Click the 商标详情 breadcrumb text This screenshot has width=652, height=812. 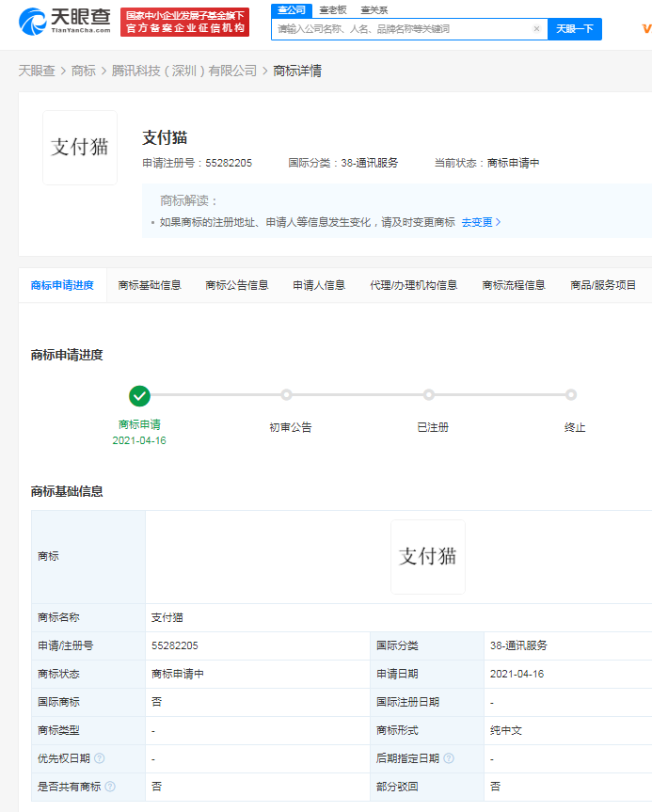297,71
